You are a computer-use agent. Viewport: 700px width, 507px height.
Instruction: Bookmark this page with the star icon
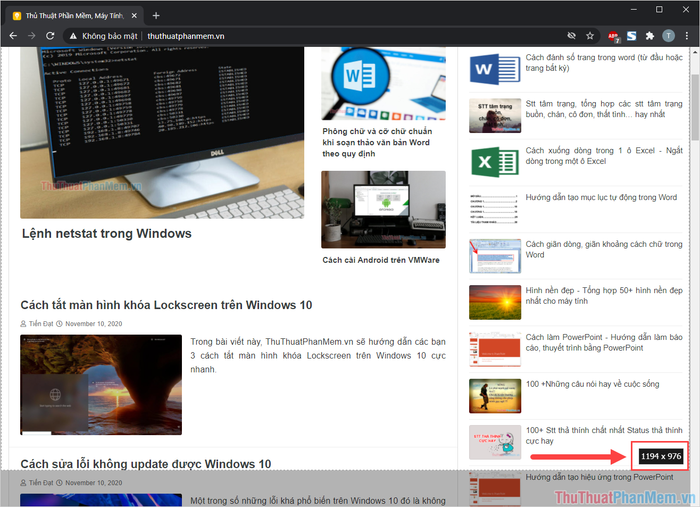click(x=590, y=35)
